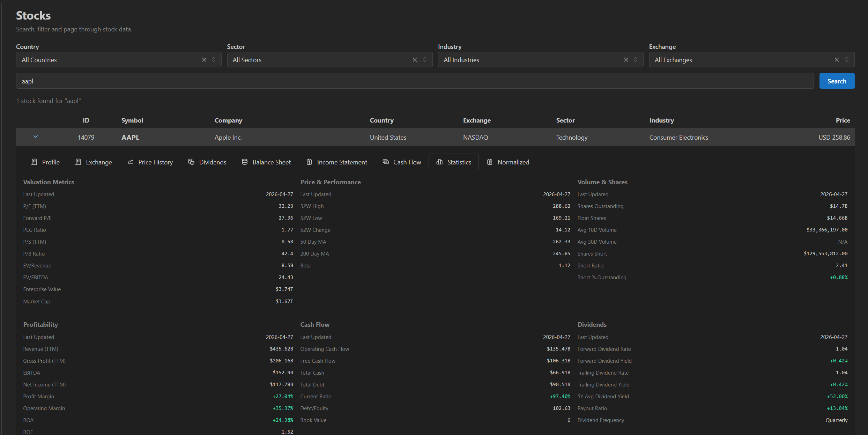Image resolution: width=868 pixels, height=435 pixels.
Task: Click the Technology sector cell
Action: click(x=572, y=138)
